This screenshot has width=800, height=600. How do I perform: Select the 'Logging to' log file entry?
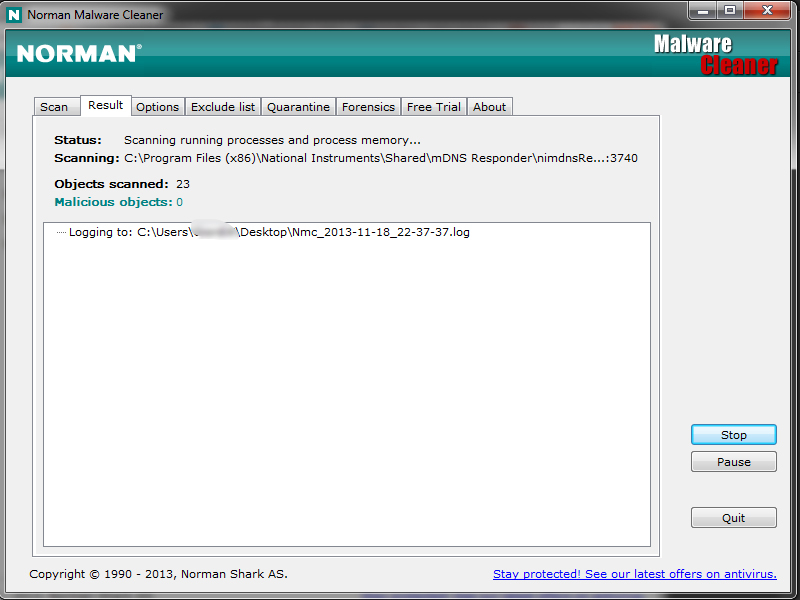click(x=269, y=232)
